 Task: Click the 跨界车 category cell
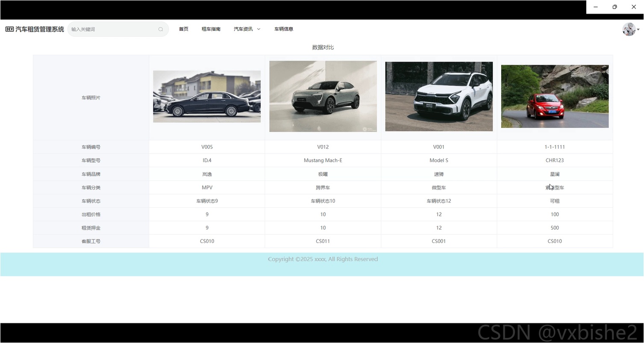pyautogui.click(x=323, y=188)
